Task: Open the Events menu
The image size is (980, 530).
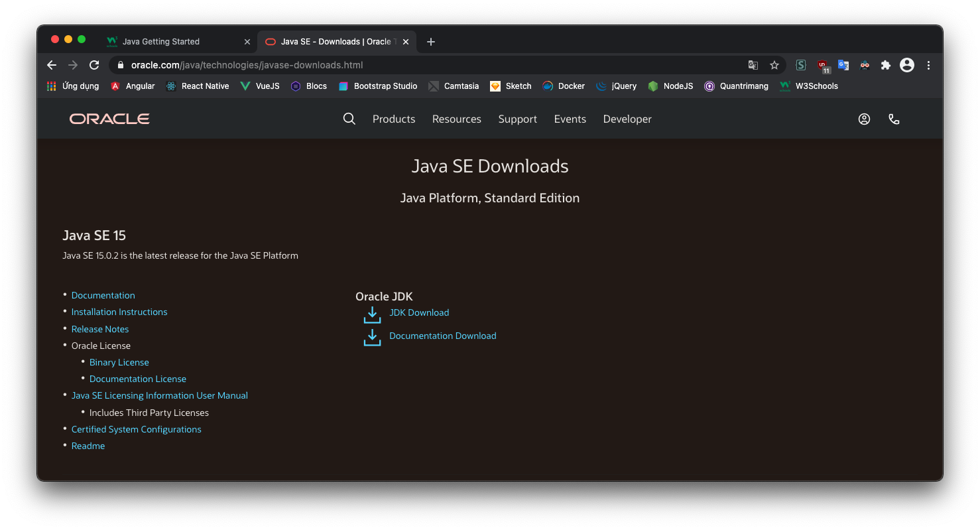Action: [x=570, y=119]
